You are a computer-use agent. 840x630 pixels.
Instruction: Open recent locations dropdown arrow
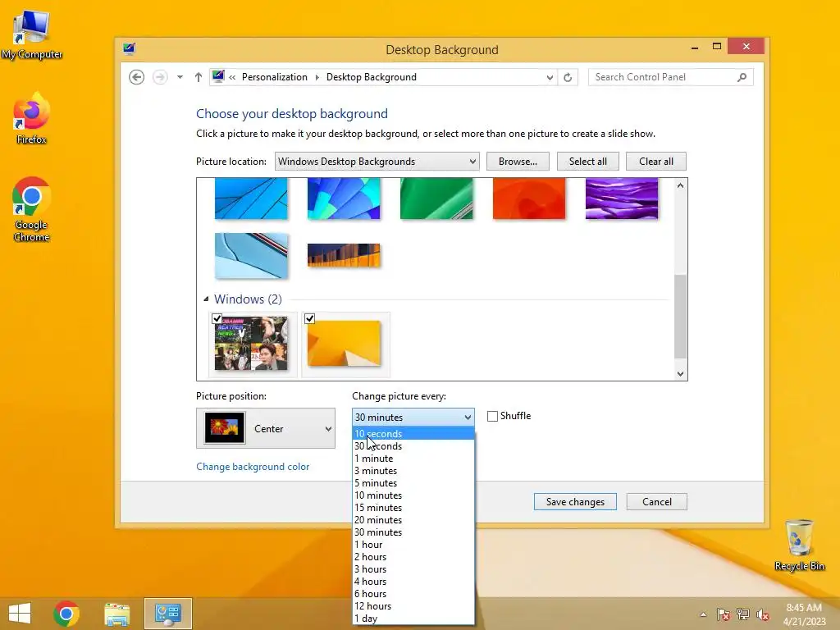point(180,77)
